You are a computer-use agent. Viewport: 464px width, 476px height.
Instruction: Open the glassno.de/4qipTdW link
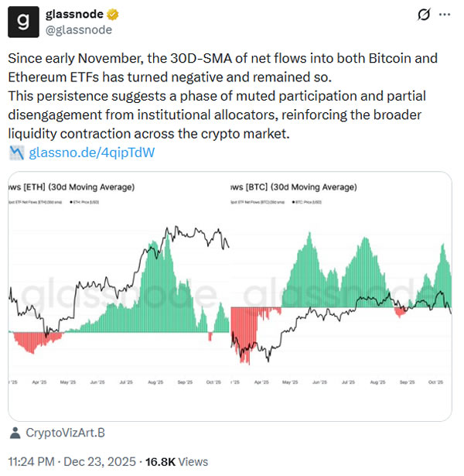(x=92, y=152)
